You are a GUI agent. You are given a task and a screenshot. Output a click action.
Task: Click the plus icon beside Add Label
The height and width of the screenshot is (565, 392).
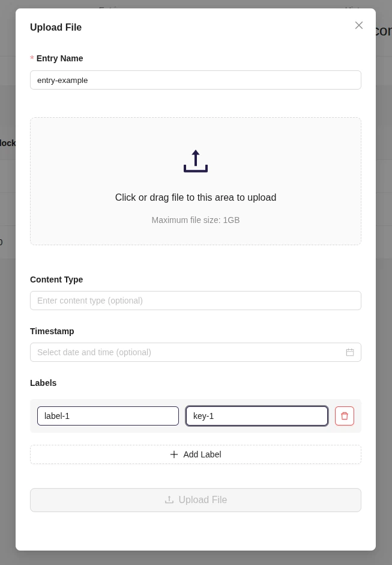point(175,454)
